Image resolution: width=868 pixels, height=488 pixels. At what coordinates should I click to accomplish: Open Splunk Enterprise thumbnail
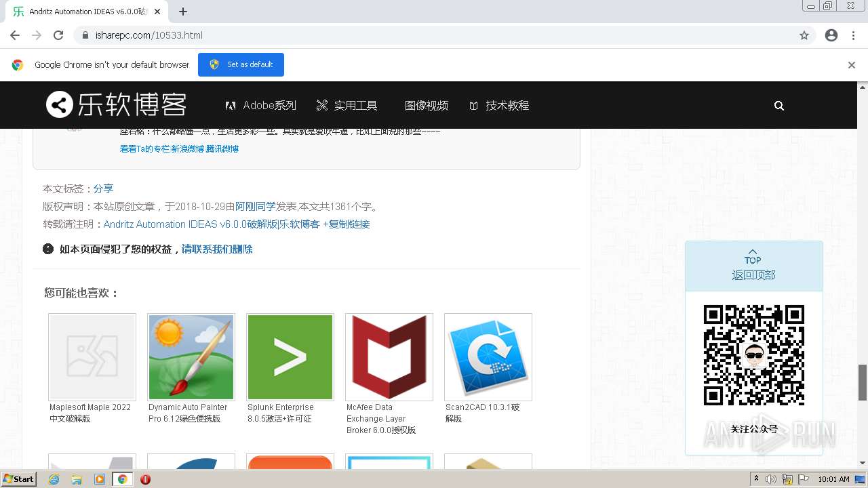[x=290, y=357]
